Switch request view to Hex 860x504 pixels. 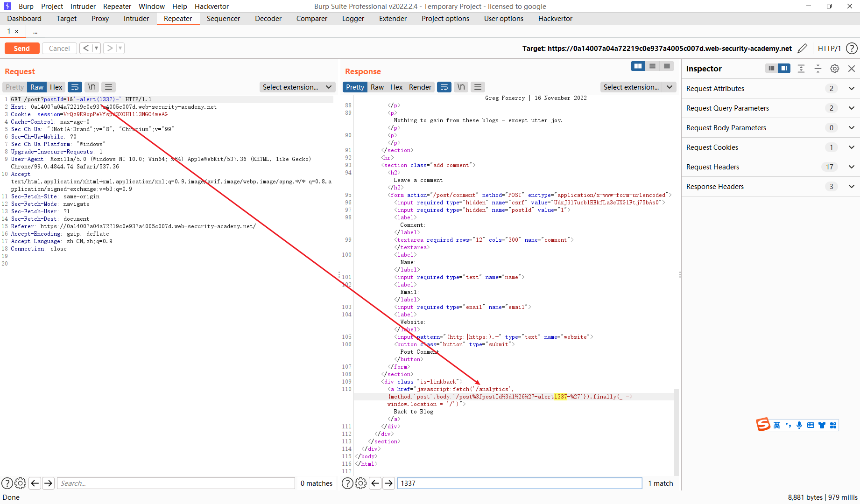[x=56, y=87]
